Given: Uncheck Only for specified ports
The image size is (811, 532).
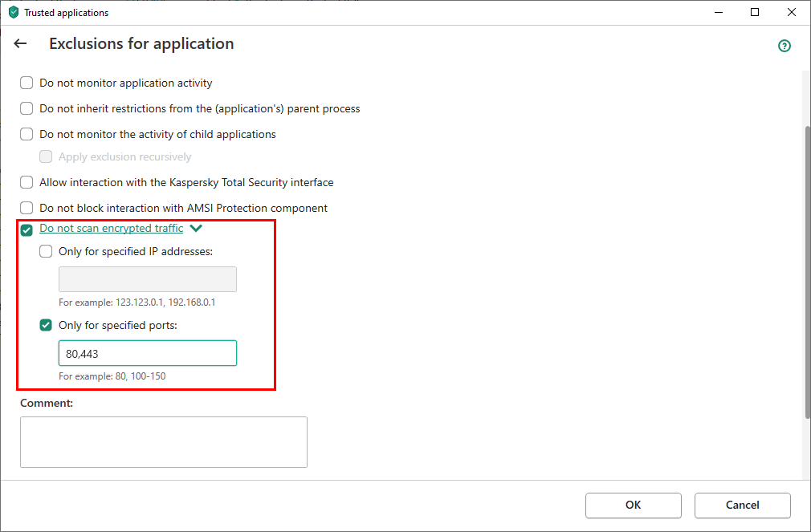Looking at the screenshot, I should pos(46,325).
